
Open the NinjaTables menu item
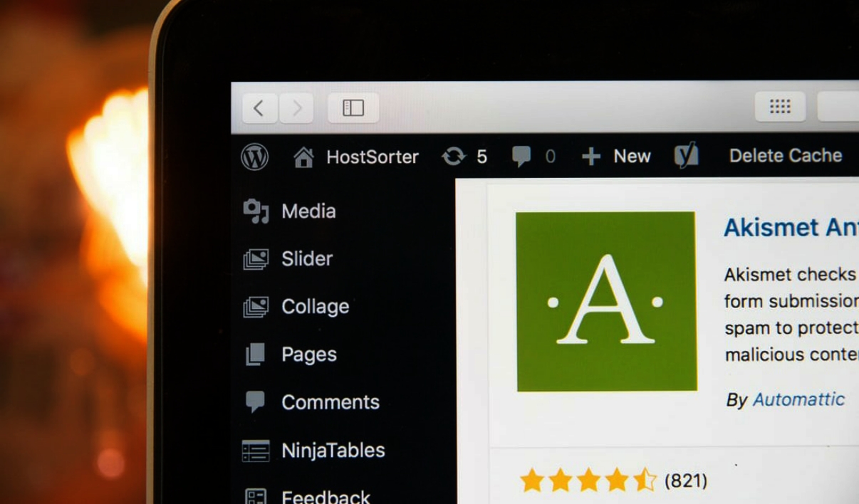click(x=333, y=450)
